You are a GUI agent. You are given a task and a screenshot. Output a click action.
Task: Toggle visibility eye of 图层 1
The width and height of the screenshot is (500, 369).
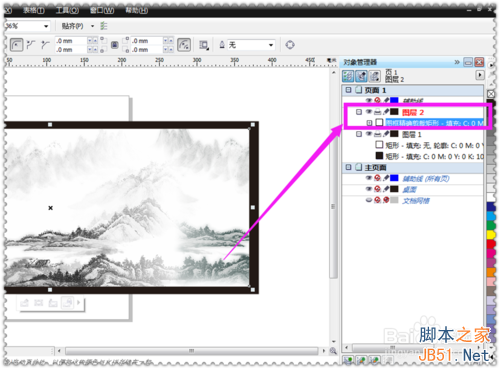coord(369,134)
